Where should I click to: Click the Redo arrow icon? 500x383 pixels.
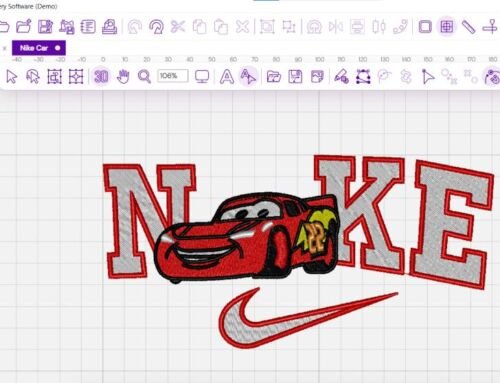click(156, 27)
